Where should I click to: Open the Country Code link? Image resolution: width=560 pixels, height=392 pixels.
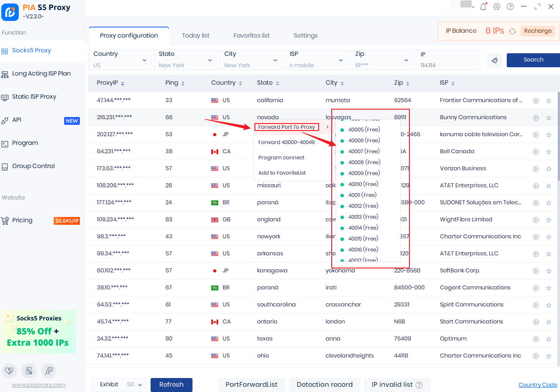pos(538,385)
